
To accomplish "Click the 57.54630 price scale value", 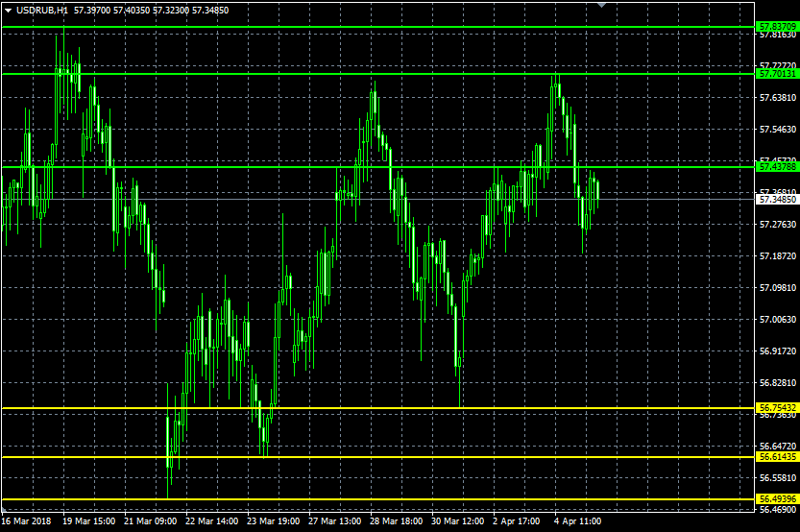I will (778, 129).
